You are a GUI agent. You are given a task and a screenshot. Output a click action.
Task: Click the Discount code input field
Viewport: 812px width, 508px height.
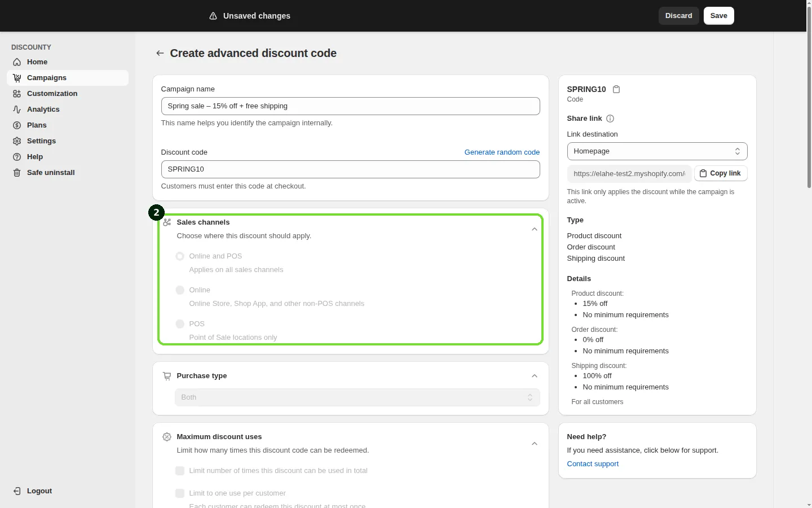(350, 169)
